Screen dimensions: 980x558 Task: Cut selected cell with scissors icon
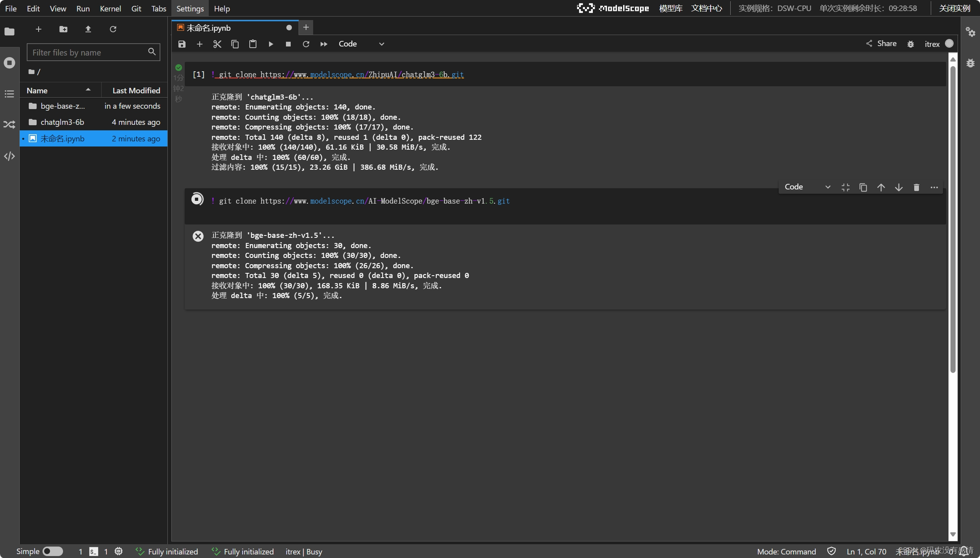click(217, 44)
